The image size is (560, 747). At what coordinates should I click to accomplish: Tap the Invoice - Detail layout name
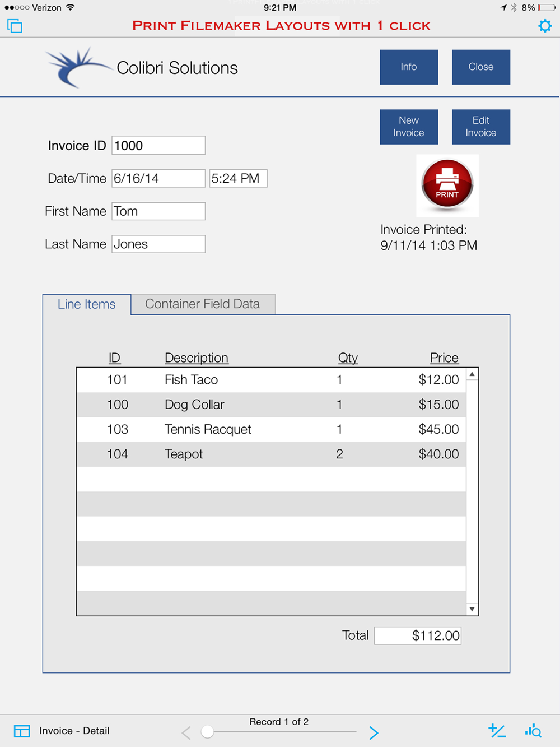coord(74,731)
